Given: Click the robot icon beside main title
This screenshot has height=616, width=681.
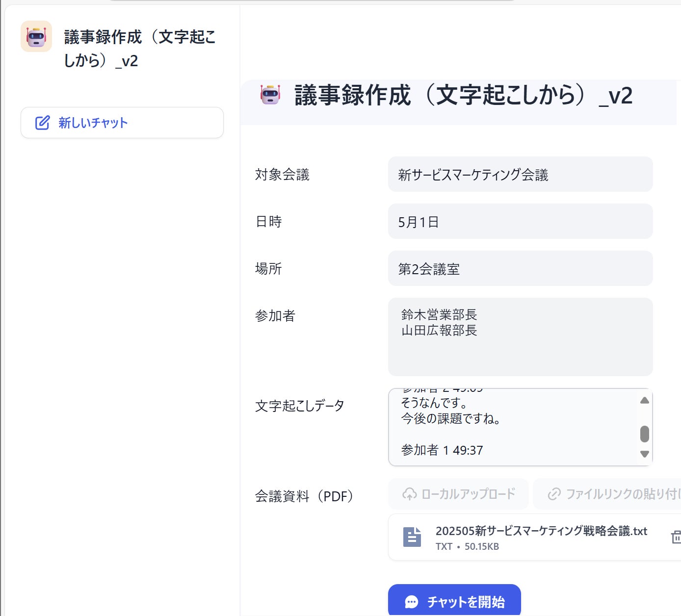Looking at the screenshot, I should (270, 95).
